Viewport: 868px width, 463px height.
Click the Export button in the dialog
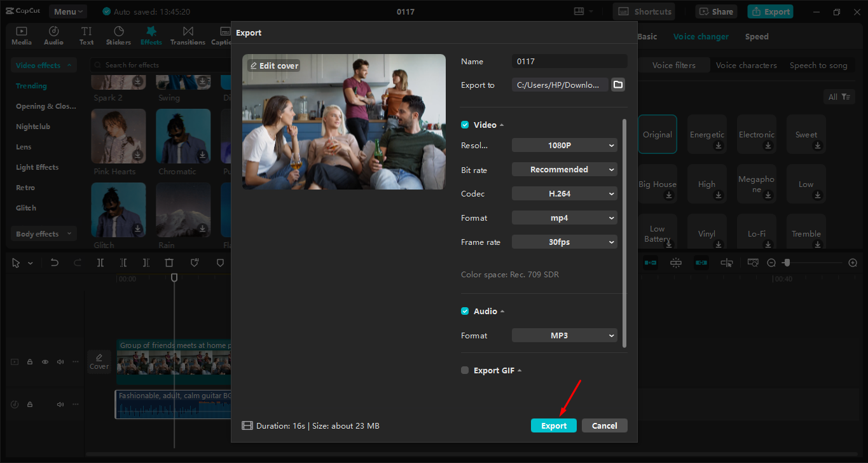tap(553, 425)
